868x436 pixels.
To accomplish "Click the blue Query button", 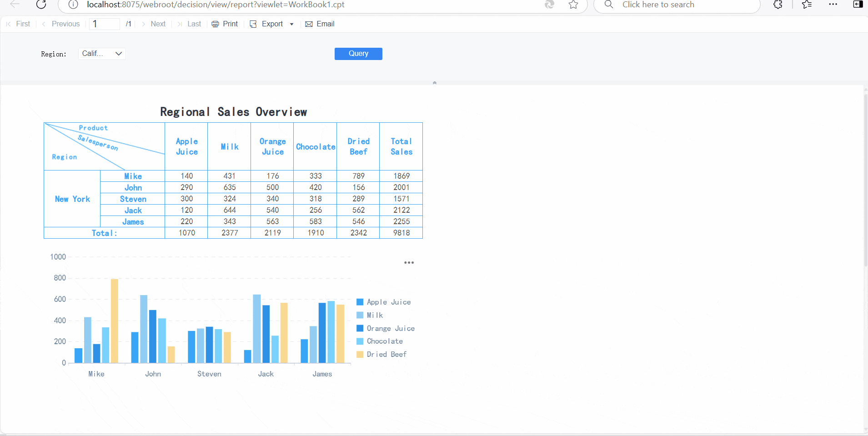I will coord(358,54).
